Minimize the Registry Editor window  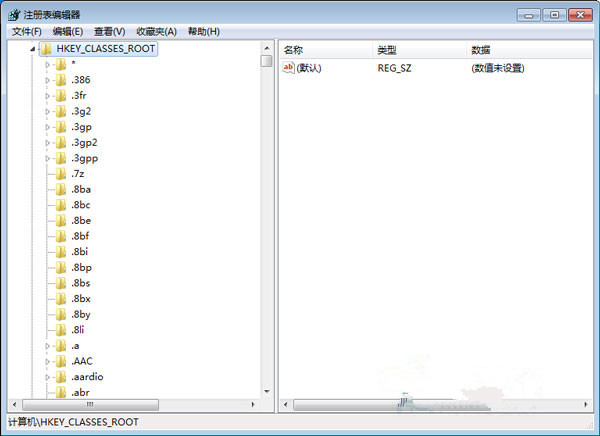point(529,15)
